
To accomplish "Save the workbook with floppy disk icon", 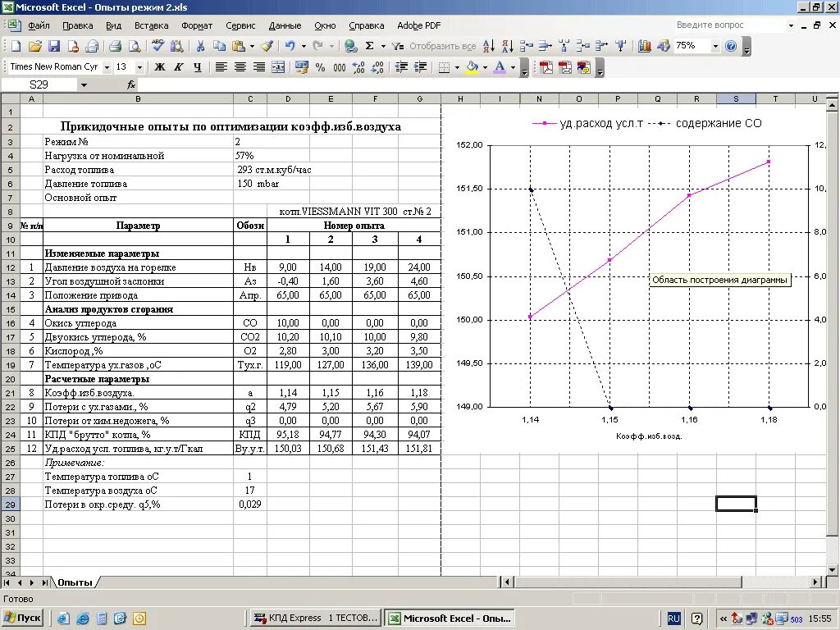I will pos(54,46).
